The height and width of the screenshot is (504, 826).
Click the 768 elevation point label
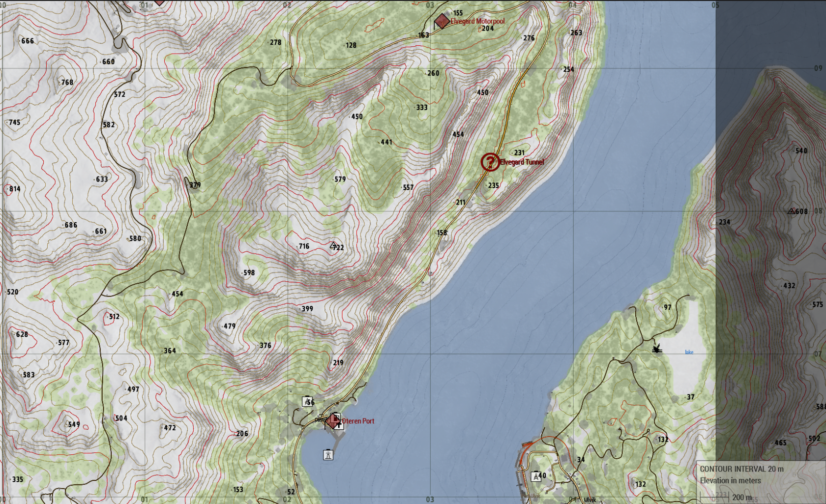(67, 83)
